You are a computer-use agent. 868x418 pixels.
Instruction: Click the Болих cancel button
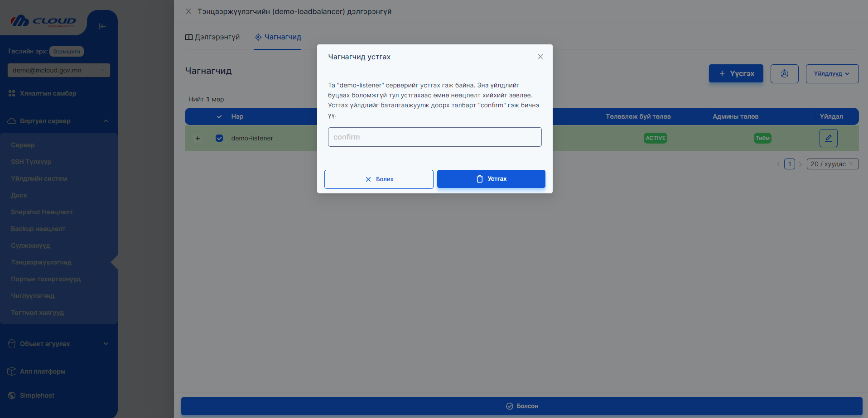379,179
